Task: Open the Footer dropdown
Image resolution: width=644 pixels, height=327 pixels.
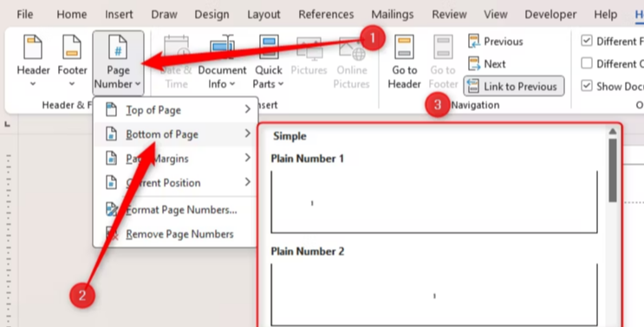Action: pyautogui.click(x=72, y=61)
